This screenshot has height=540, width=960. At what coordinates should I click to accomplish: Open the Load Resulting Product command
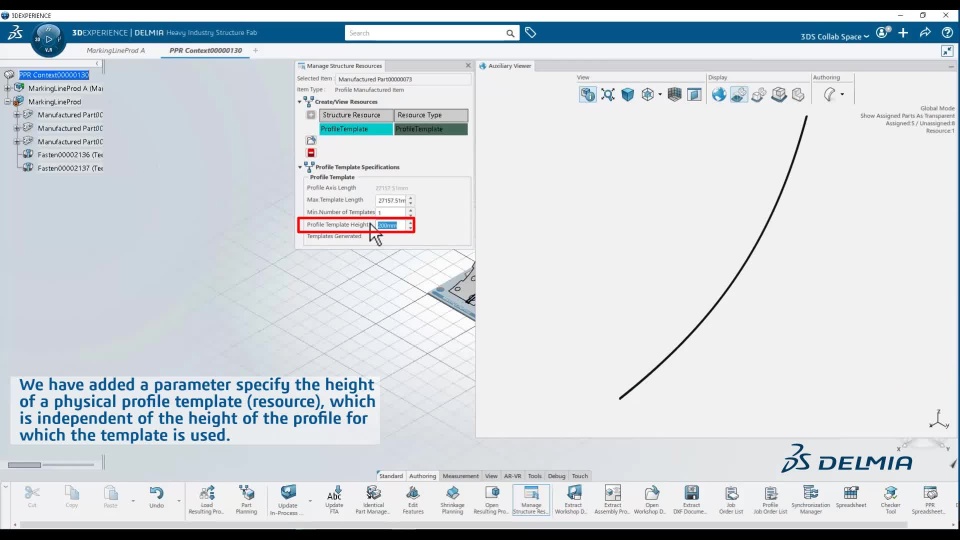point(206,500)
